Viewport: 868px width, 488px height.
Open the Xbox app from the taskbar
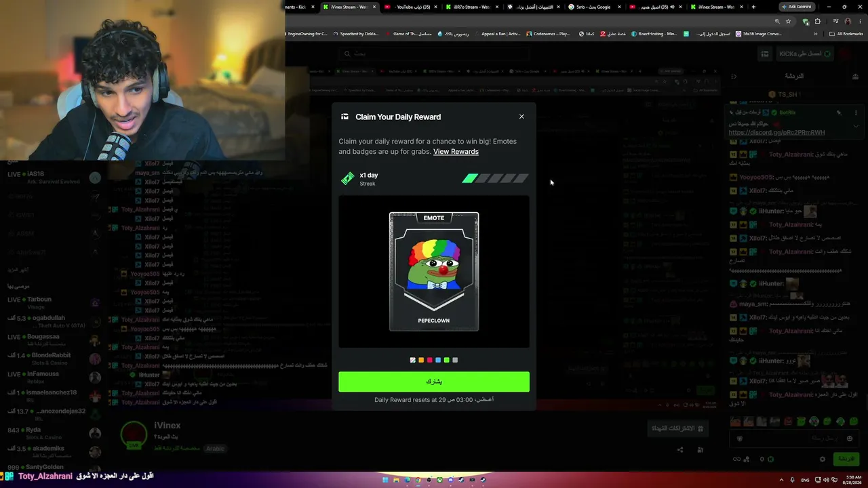click(440, 480)
